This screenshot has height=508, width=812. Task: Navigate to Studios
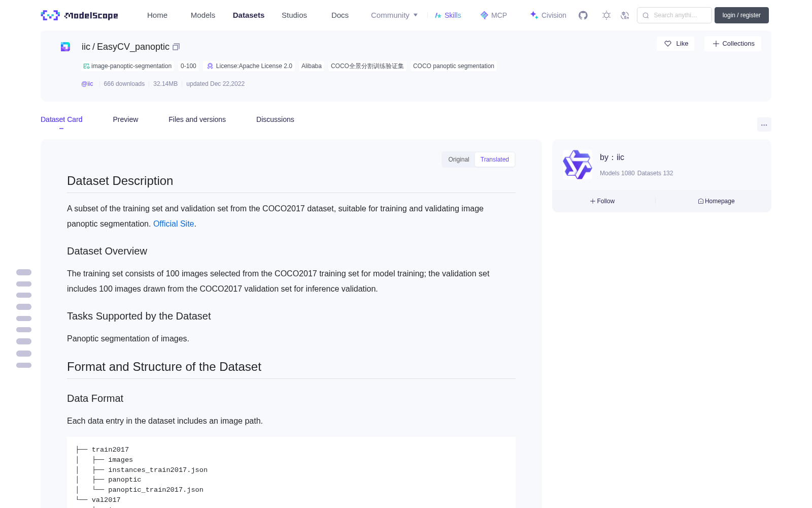(294, 15)
